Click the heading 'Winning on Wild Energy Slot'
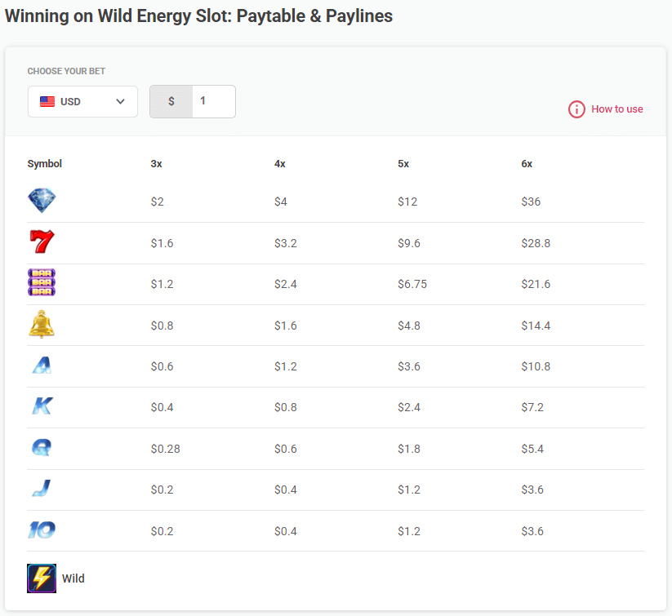Viewport: 672px width, 616px height. point(199,16)
